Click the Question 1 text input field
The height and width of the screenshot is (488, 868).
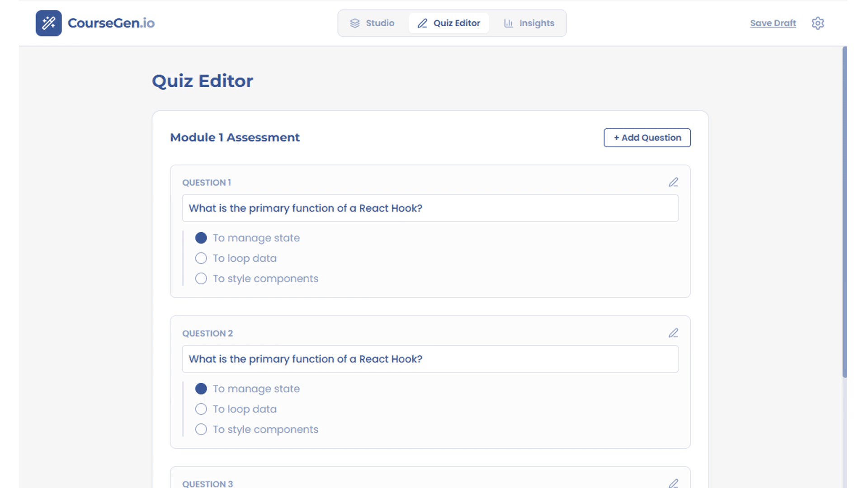coord(429,208)
